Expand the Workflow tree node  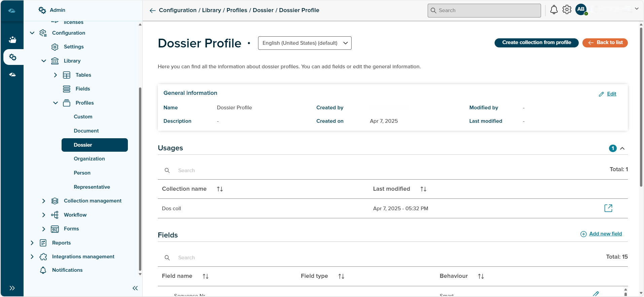pos(44,215)
